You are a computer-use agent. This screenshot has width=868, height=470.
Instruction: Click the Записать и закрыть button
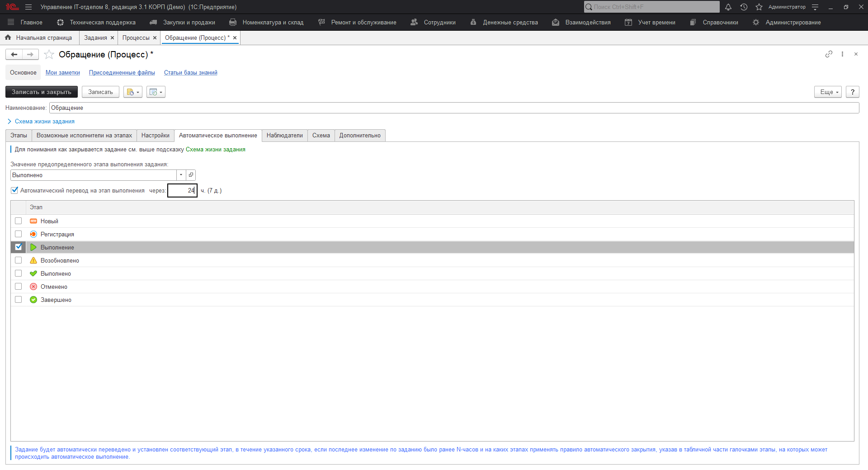coord(41,92)
